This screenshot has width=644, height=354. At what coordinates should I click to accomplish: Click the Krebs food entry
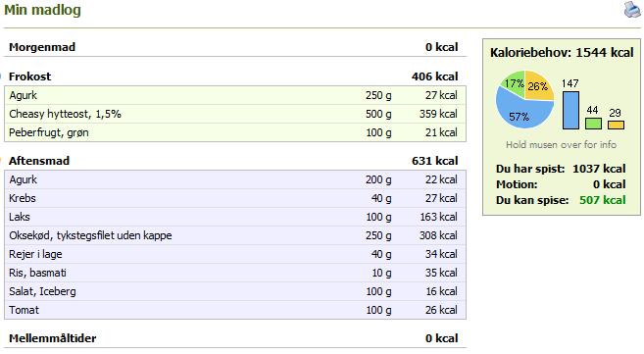click(x=235, y=198)
